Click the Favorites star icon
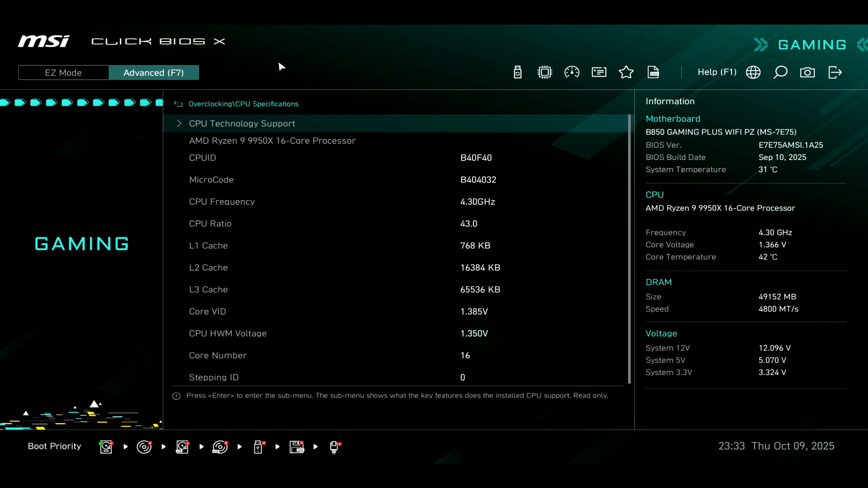The image size is (868, 488). [x=626, y=72]
